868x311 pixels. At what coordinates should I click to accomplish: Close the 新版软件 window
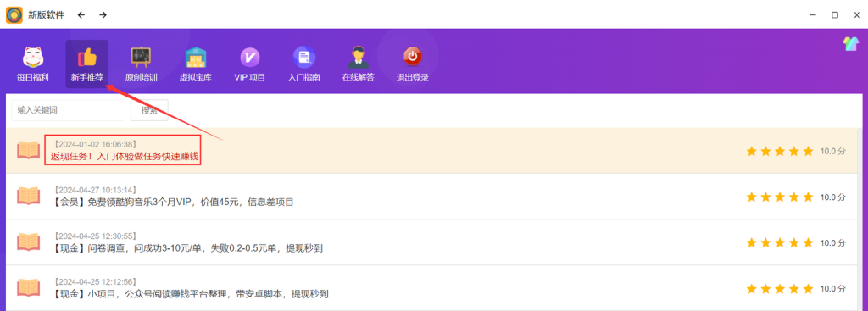point(856,15)
